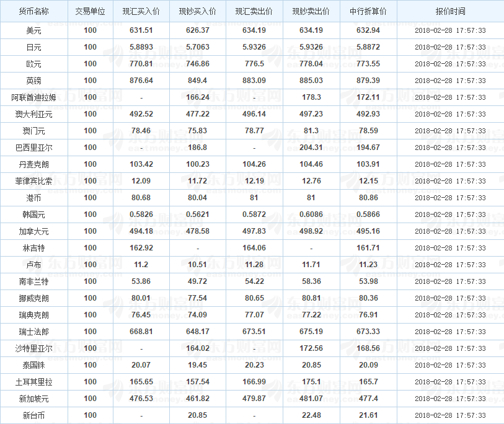Click the 5.7063 value for 日元
504x424 pixels.
click(197, 47)
